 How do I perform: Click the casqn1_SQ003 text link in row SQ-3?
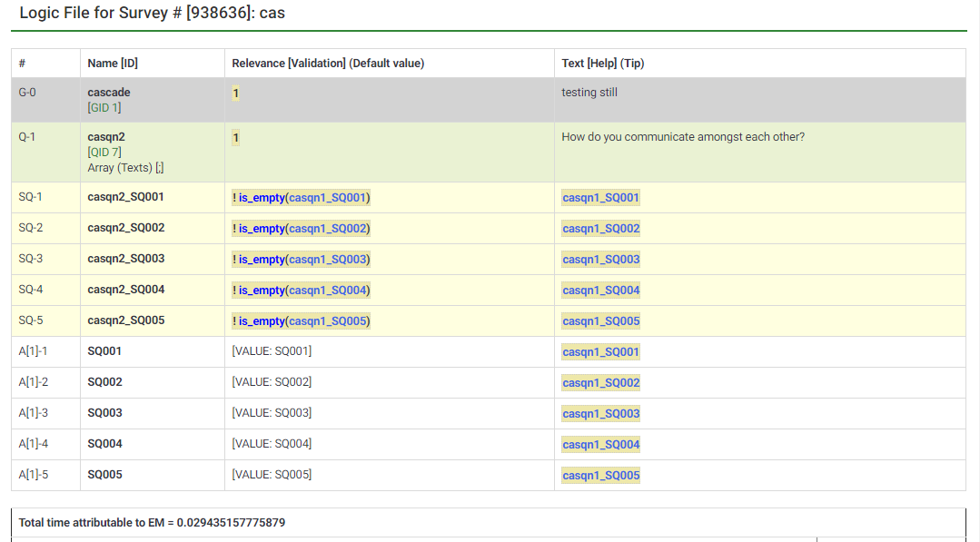600,260
